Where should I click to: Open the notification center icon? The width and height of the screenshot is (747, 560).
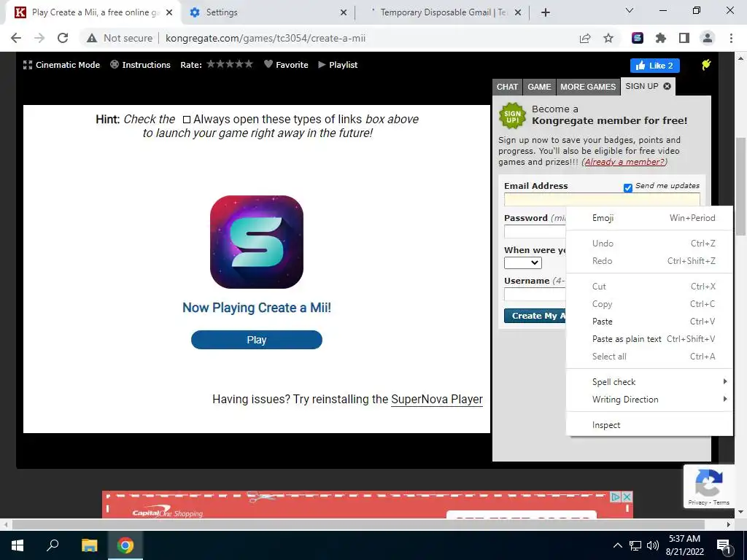coord(724,545)
